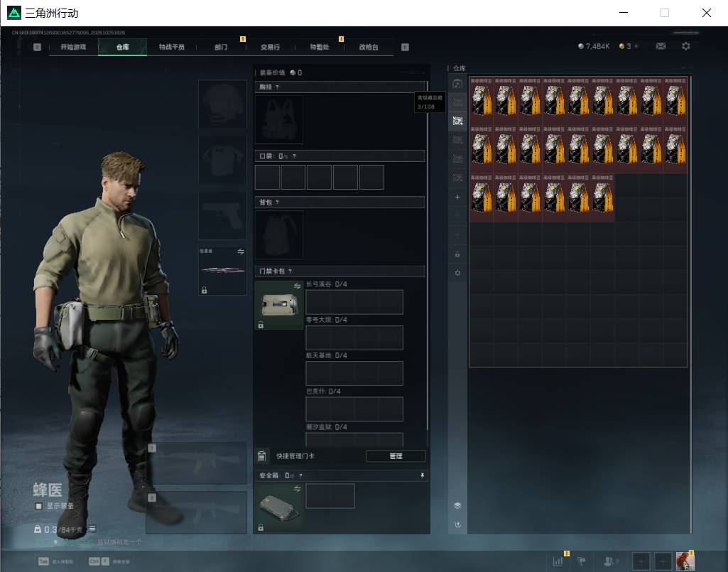
Task: Add premium currency with the plus icon
Action: (636, 46)
